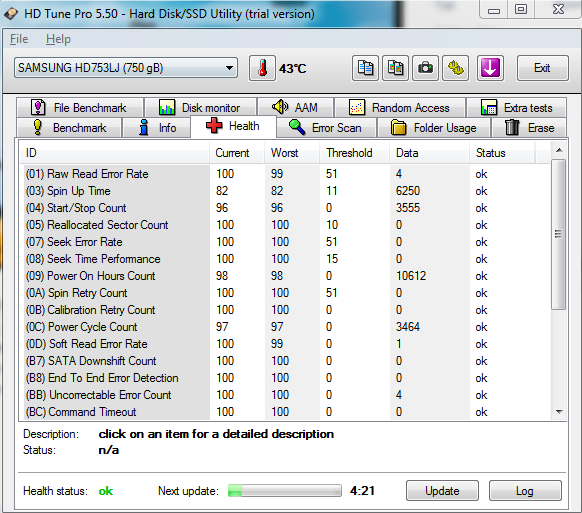Click the 10612 power on hours data value
The height and width of the screenshot is (513, 582).
[411, 276]
